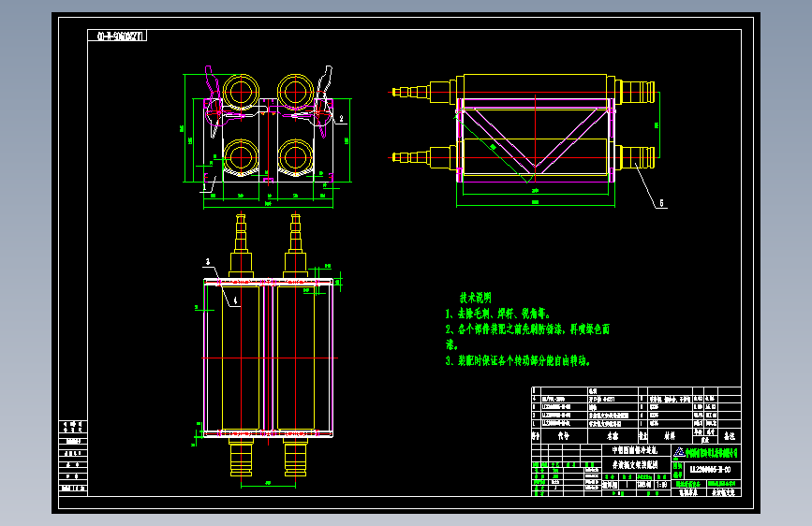812x526 pixels.
Task: Select the V-shaped diagonal brace in side view
Action: click(535, 139)
